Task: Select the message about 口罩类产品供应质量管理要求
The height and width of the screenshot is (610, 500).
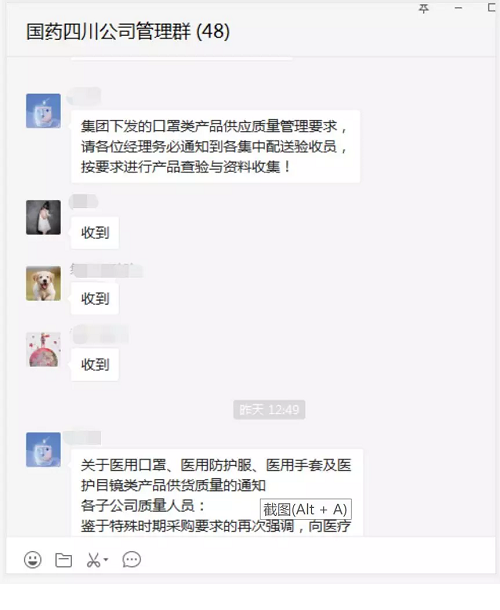Action: (215, 147)
